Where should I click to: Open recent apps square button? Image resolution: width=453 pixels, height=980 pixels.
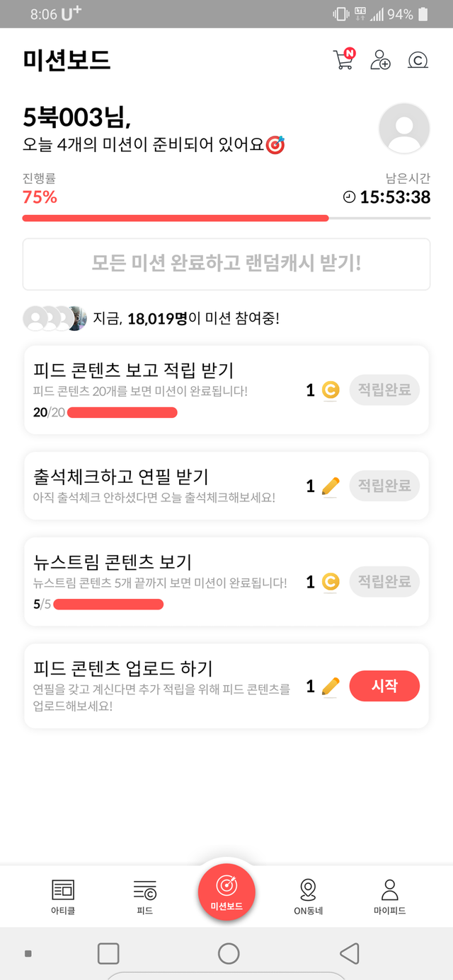click(108, 953)
